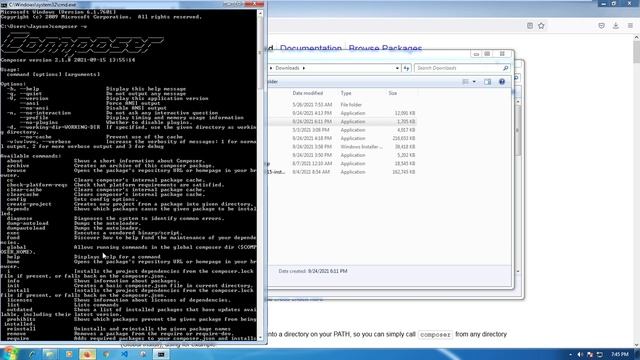Click the Explorer refresh button beside address bar
Image resolution: width=640 pixels, height=360 pixels.
(x=406, y=68)
